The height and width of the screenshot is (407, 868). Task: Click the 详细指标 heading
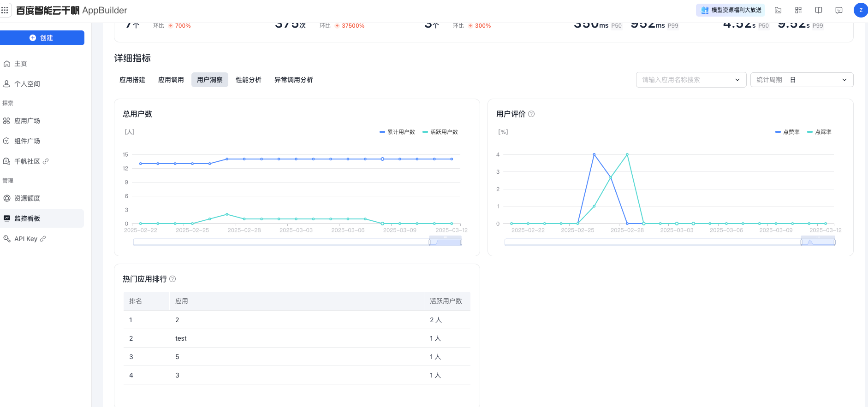click(x=132, y=58)
